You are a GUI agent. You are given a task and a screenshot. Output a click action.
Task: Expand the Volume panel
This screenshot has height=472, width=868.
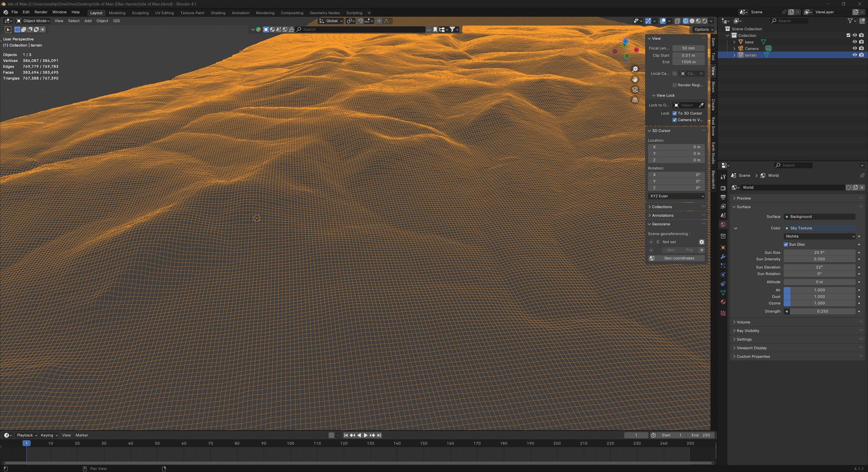click(x=743, y=322)
